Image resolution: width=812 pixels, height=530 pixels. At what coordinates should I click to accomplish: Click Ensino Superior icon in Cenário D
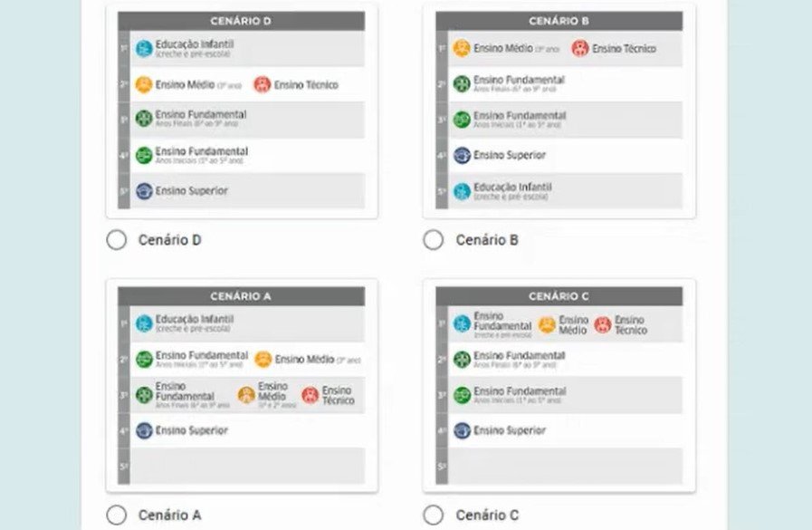click(144, 191)
